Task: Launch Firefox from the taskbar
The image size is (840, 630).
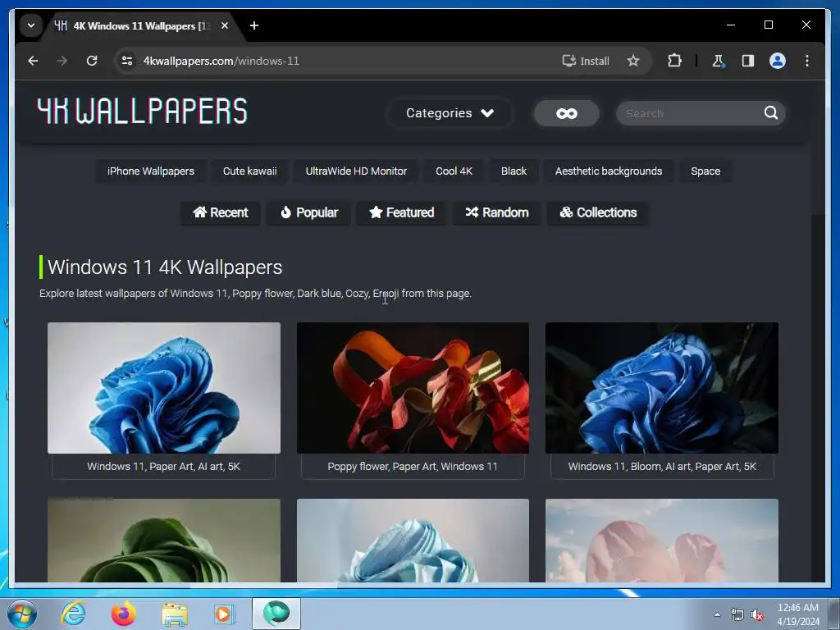Action: click(123, 614)
